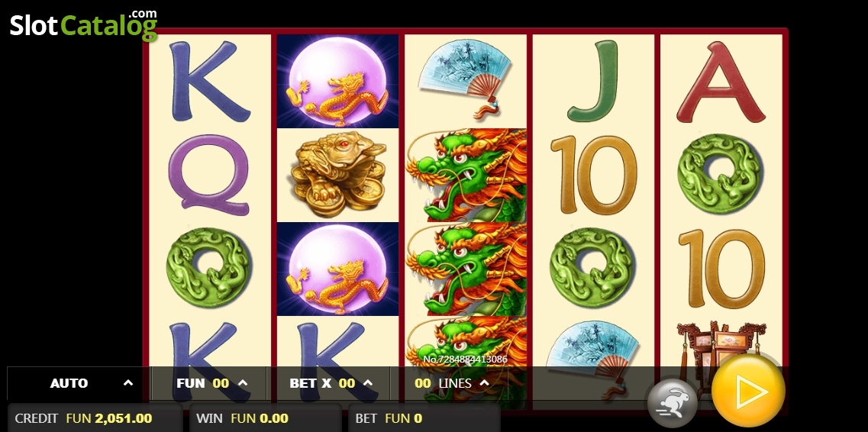Click the topmost green dragon head symbol
Screen dimensions: 868x432
(466, 175)
